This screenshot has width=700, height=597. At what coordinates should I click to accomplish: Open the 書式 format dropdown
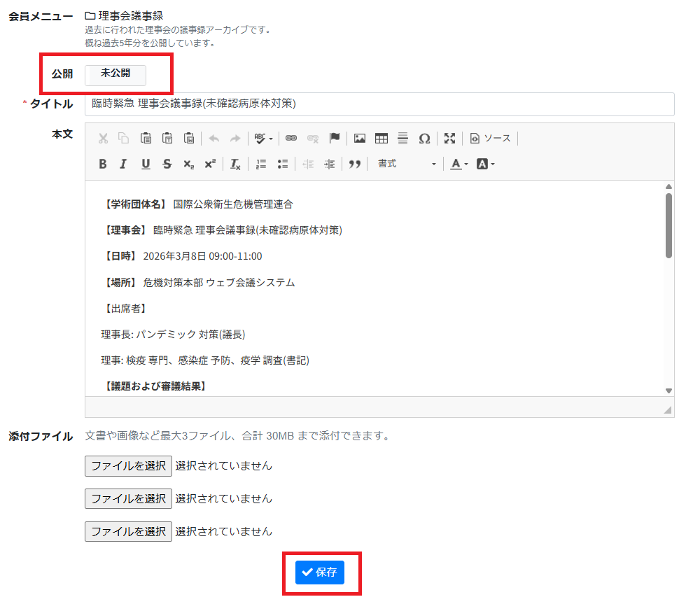click(x=406, y=164)
